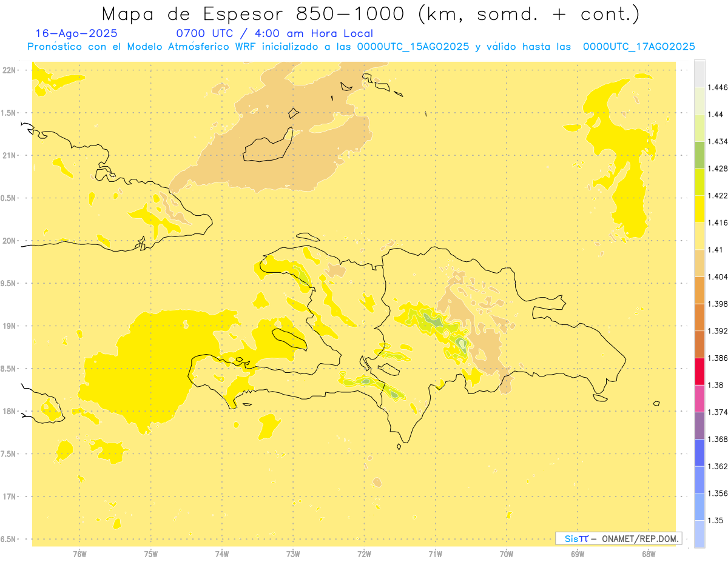Click the 'ONAMET/REP.DOM.' credit label

641,538
